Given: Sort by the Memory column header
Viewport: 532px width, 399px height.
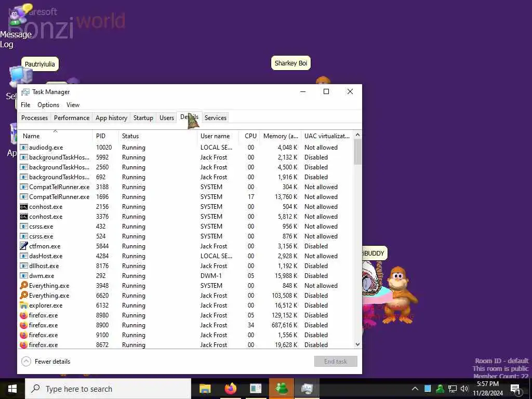Looking at the screenshot, I should 281,136.
